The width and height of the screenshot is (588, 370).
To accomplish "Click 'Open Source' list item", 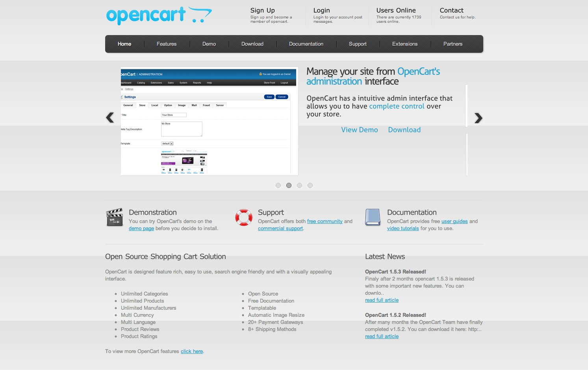I will [x=263, y=294].
